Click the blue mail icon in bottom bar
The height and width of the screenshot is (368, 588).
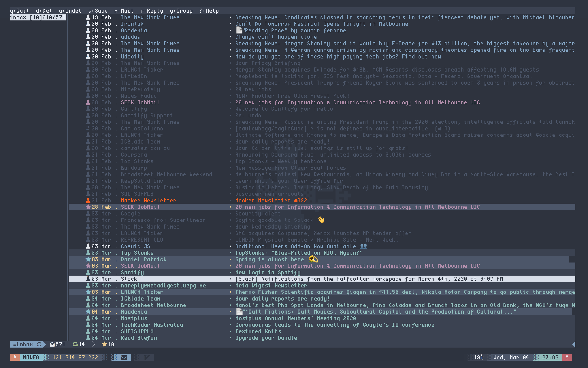[x=124, y=357]
